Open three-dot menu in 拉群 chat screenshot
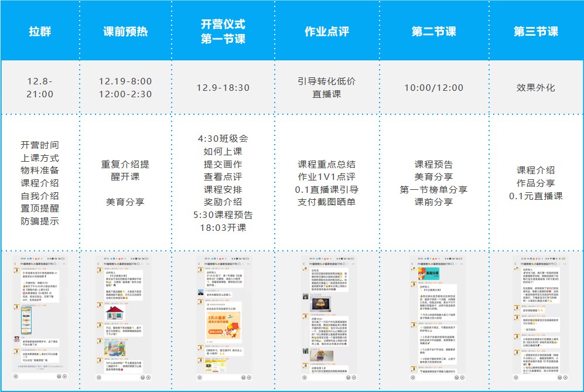Viewport: 584px width, 392px height. [64, 264]
